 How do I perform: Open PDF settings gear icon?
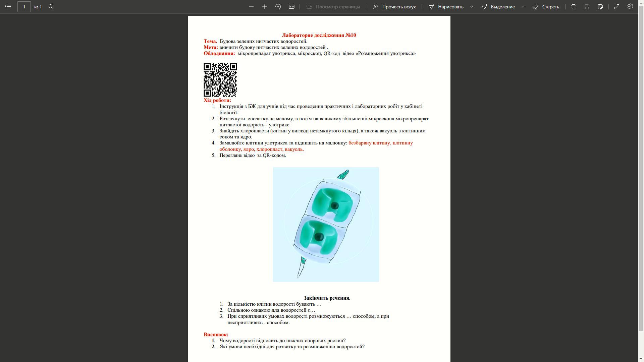630,7
